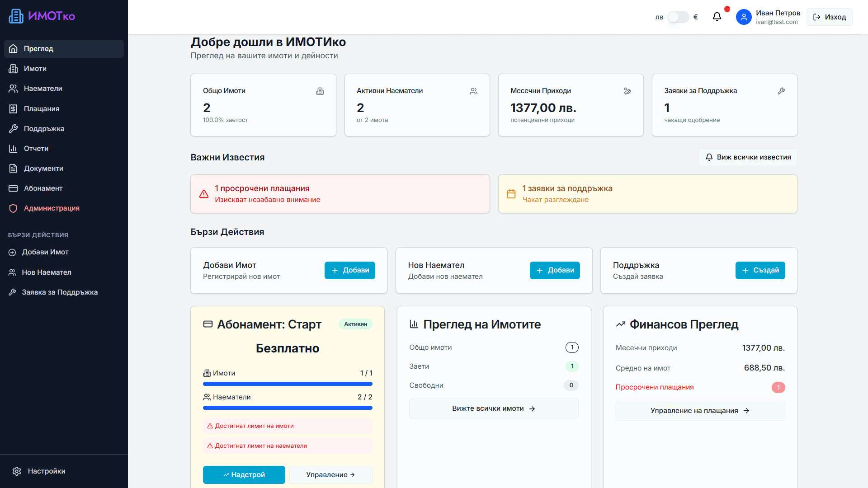Click the people icon next to Наематели usage
The width and height of the screenshot is (868, 488).
207,397
